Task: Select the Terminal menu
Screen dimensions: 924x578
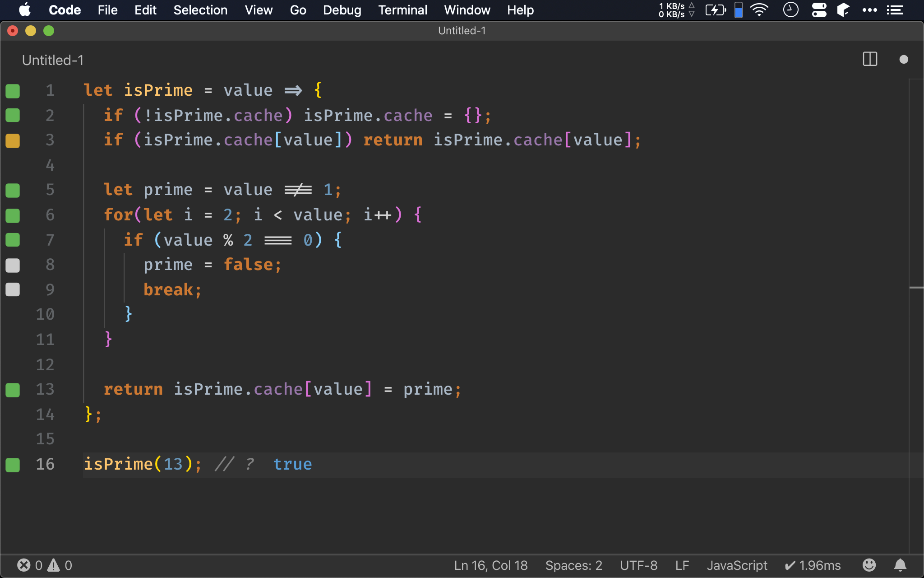Action: coord(402,9)
